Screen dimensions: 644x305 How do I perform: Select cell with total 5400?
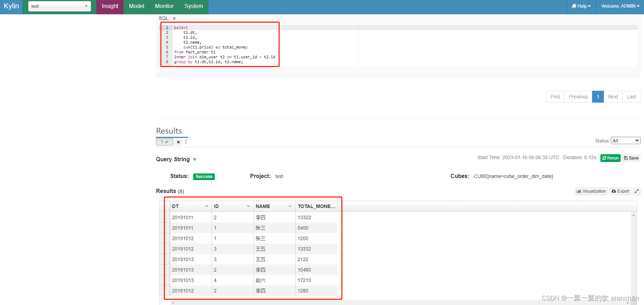pyautogui.click(x=316, y=228)
